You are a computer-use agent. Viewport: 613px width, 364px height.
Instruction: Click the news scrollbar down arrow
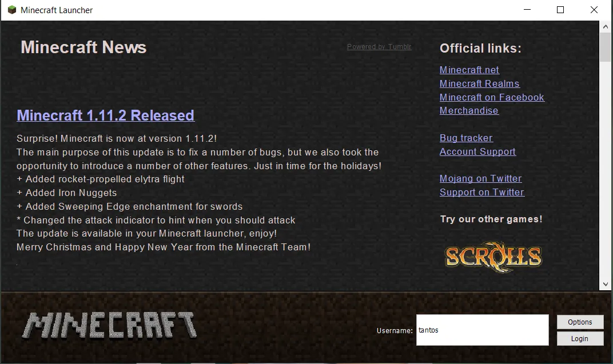(x=605, y=285)
